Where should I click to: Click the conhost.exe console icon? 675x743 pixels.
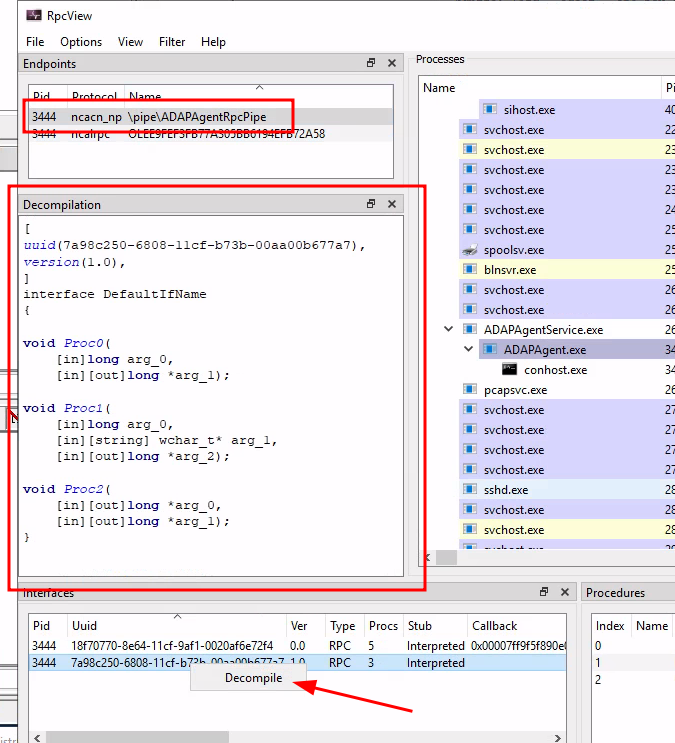click(x=510, y=369)
